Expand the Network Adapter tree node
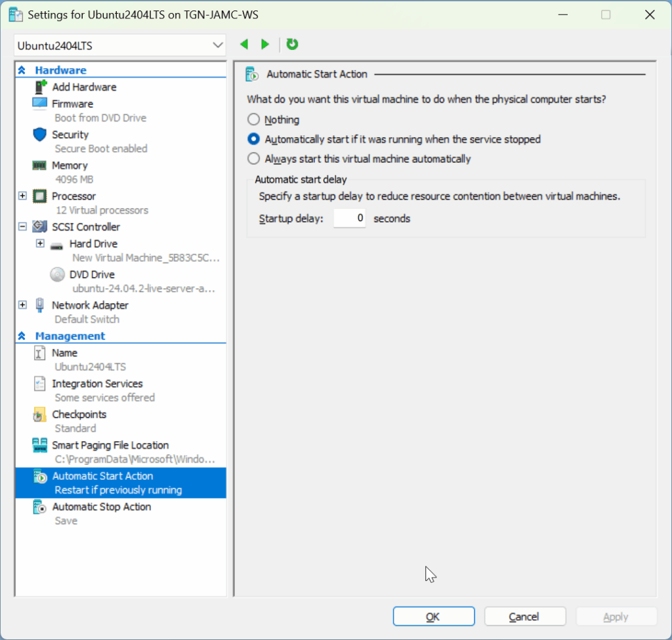The width and height of the screenshot is (672, 640). tap(23, 305)
